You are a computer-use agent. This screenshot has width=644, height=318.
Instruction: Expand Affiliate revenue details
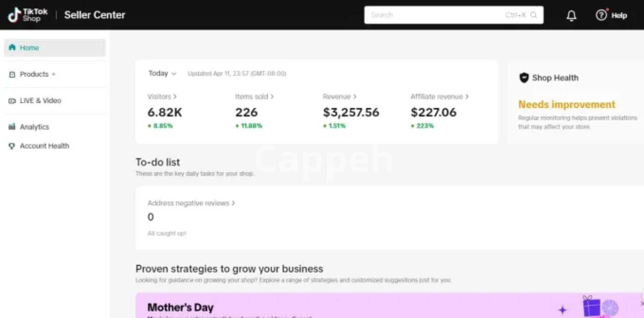(439, 97)
